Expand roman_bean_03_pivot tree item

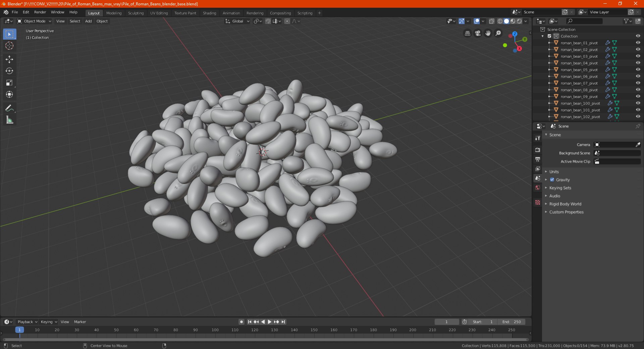(x=549, y=56)
